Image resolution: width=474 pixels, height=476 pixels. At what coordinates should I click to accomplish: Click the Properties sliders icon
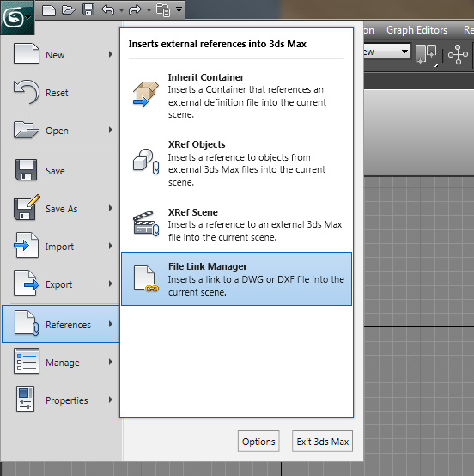25,399
